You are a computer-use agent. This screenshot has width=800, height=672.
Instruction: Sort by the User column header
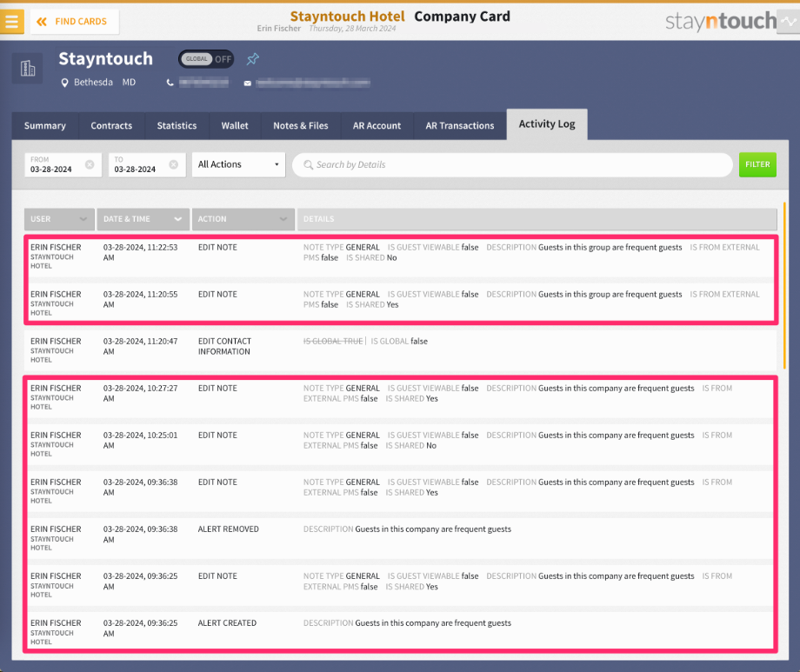[x=59, y=219]
